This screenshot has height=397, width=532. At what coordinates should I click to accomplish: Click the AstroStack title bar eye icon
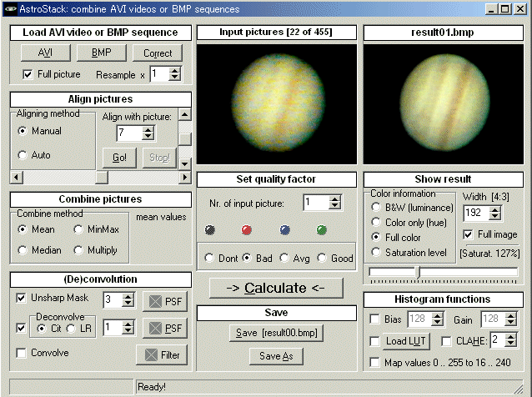(10, 9)
